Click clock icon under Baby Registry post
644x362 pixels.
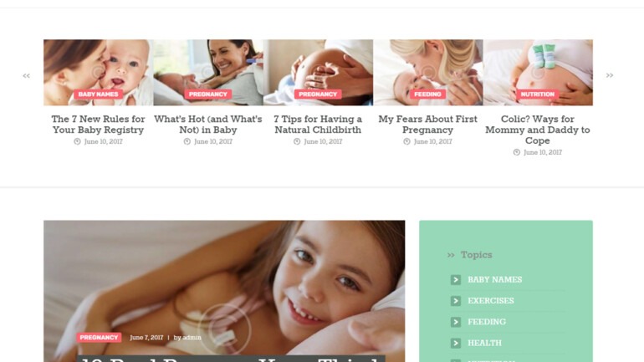tap(77, 141)
